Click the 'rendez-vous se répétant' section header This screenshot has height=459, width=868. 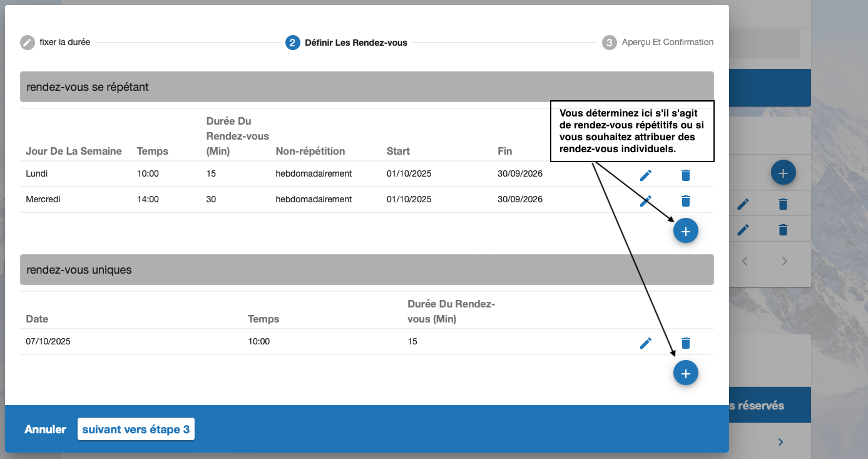[367, 87]
